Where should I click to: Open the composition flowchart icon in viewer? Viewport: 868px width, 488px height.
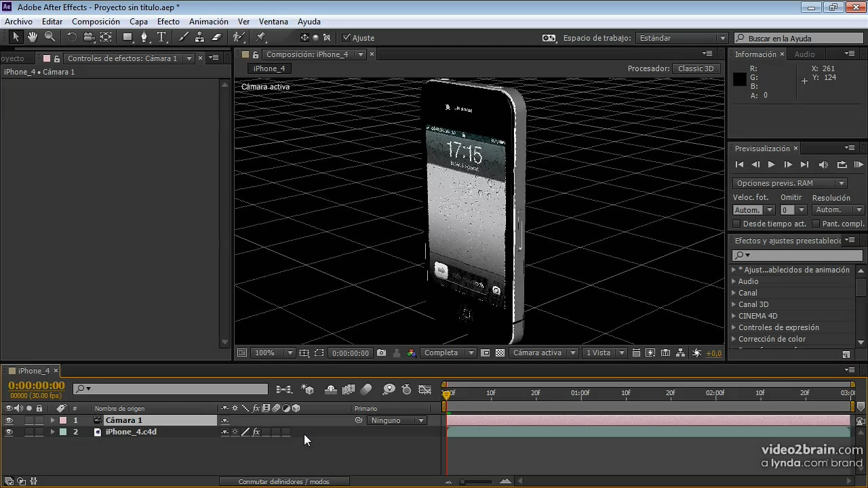click(x=681, y=353)
